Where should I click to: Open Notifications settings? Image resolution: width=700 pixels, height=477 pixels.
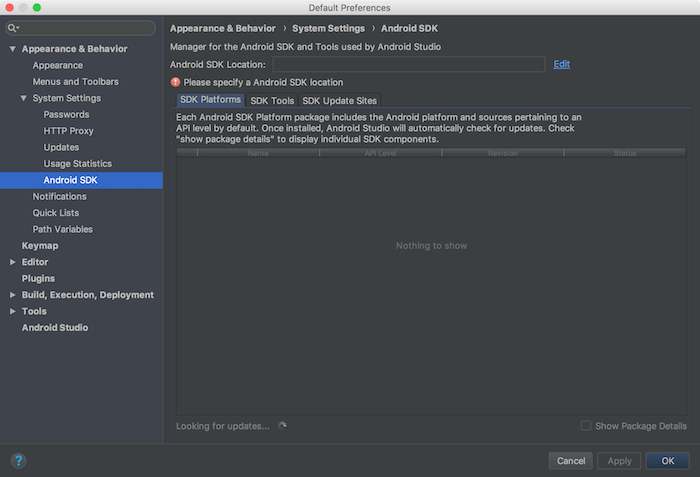click(59, 197)
